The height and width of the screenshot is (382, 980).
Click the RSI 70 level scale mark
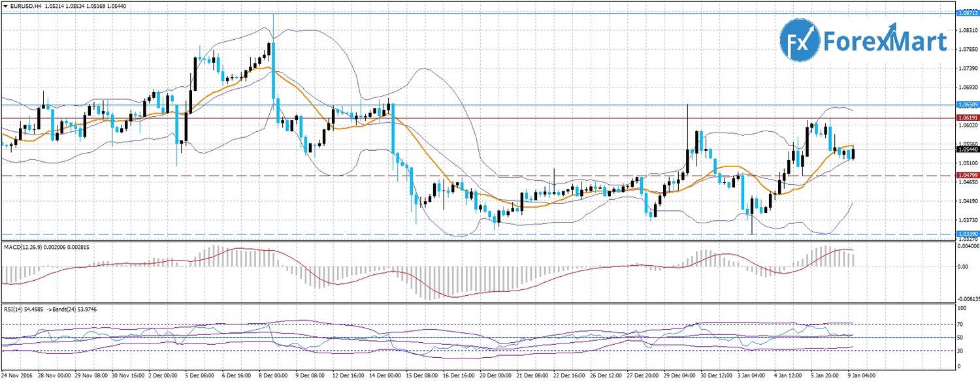point(961,323)
